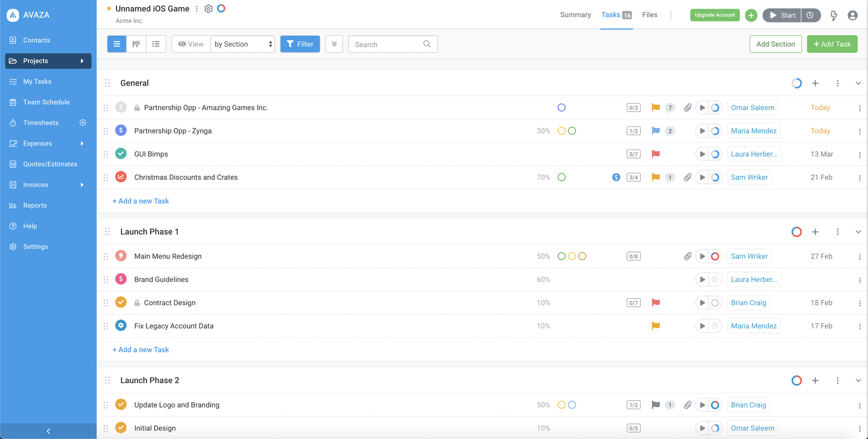
Task: Start timer for GUI Bimps task
Action: point(703,154)
